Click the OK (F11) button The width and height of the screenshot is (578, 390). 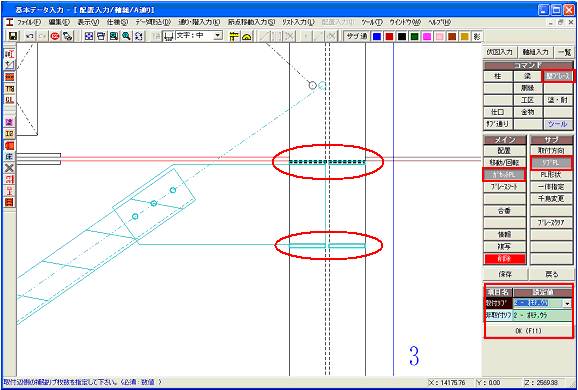528,331
